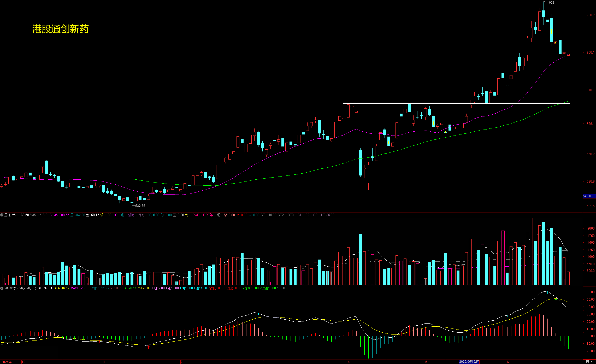
Task: Select the red up-arrow MACD buy signal
Action: tap(149, 347)
